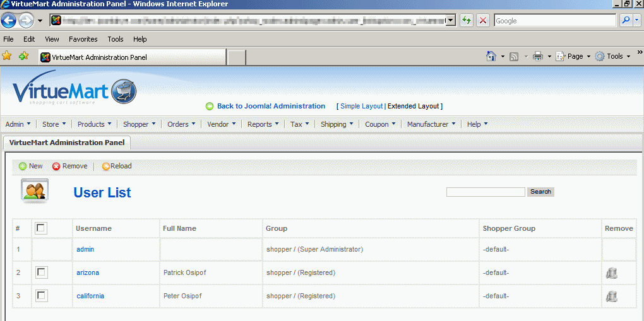Open the recent pages dropdown arrow

40,21
